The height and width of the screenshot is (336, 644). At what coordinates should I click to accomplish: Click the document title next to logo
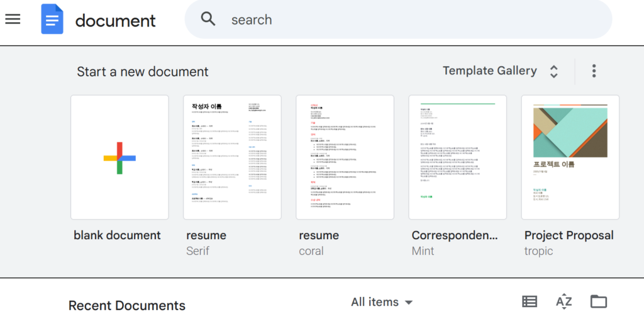[115, 20]
